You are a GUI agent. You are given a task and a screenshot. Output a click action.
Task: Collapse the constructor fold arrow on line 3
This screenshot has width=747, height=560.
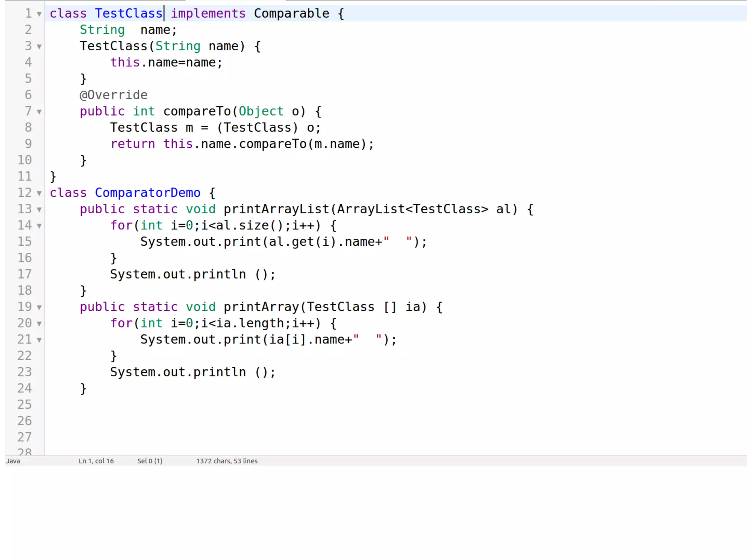click(39, 47)
